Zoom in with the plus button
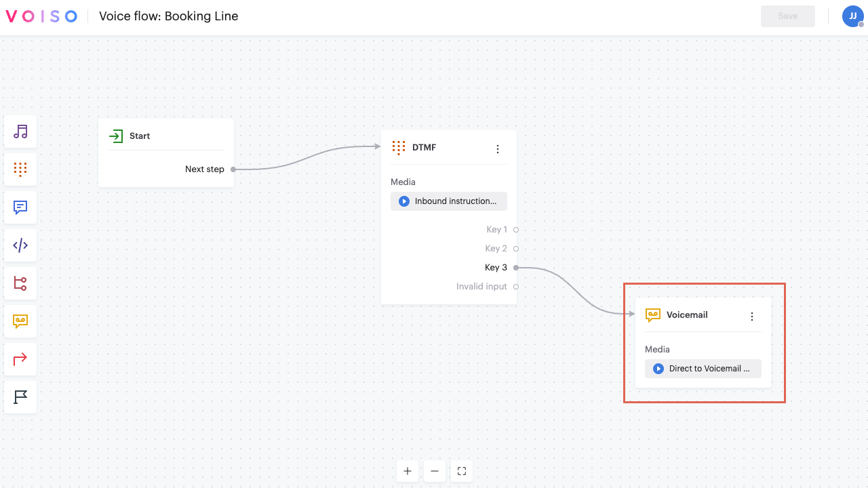Image resolution: width=868 pixels, height=488 pixels. (408, 471)
